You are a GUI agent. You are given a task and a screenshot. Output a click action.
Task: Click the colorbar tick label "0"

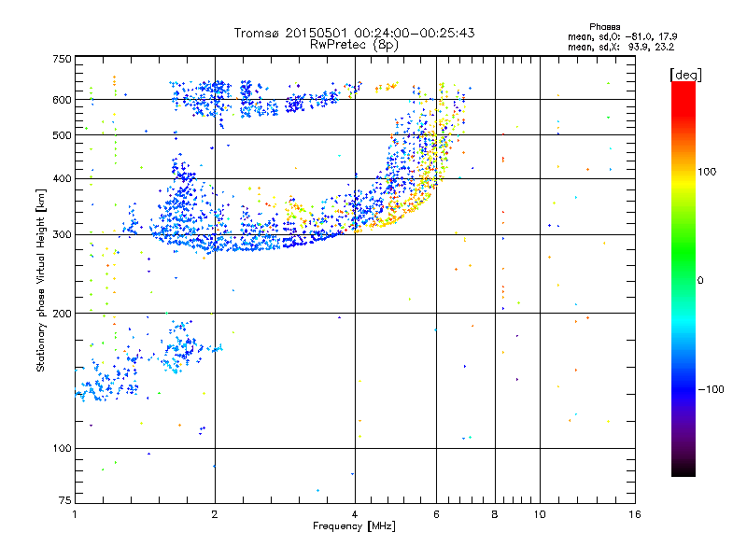tap(700, 281)
